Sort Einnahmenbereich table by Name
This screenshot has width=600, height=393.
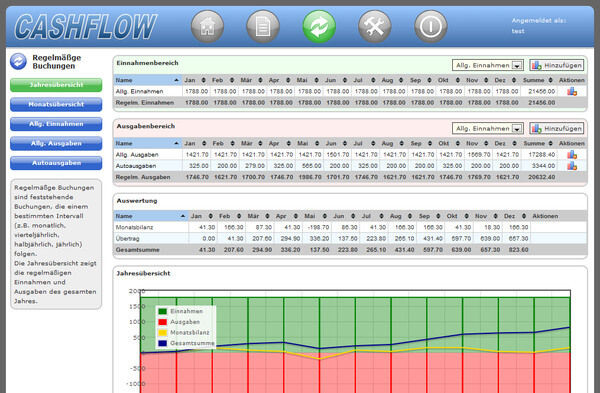pyautogui.click(x=147, y=80)
